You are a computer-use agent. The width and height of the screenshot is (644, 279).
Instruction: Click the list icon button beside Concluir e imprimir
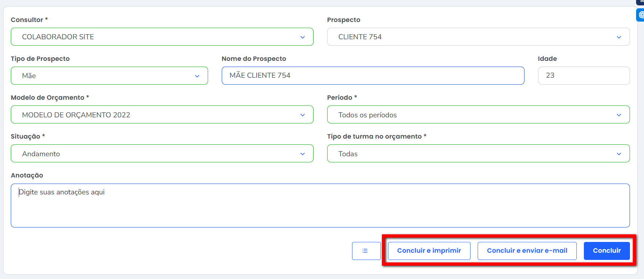click(366, 251)
